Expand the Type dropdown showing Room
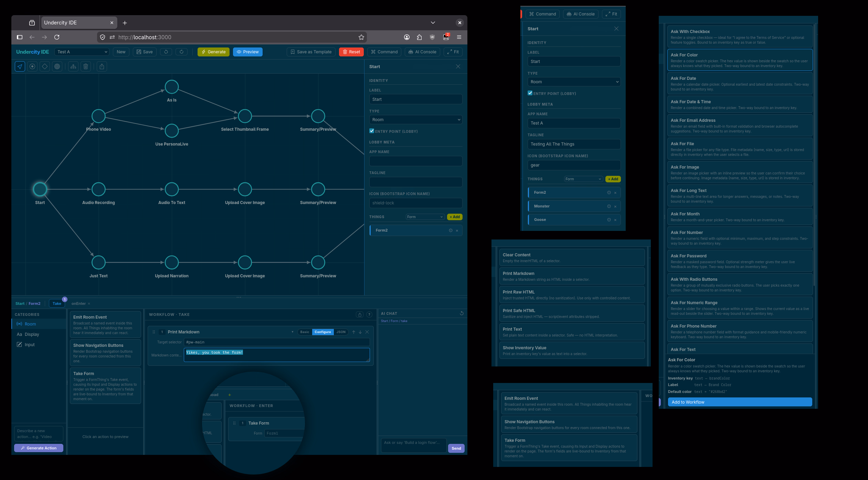 (x=415, y=120)
